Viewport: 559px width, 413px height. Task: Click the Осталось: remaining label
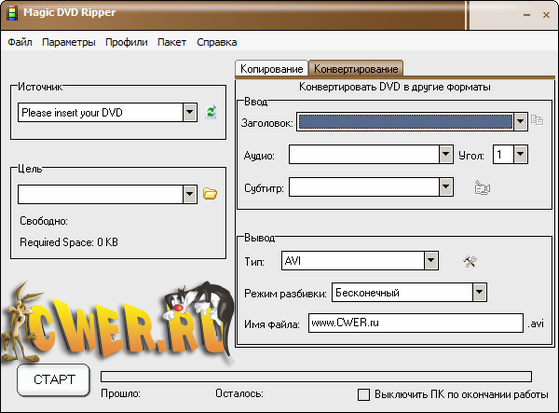(x=239, y=394)
